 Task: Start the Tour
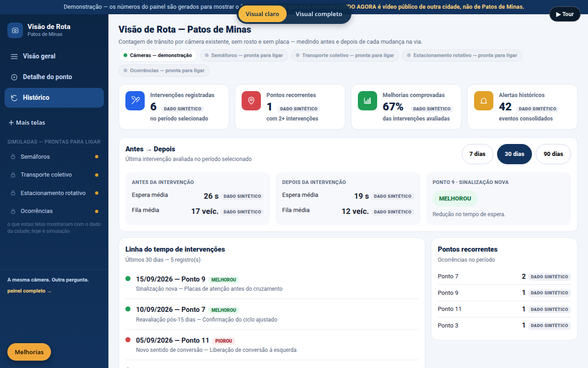tap(565, 14)
